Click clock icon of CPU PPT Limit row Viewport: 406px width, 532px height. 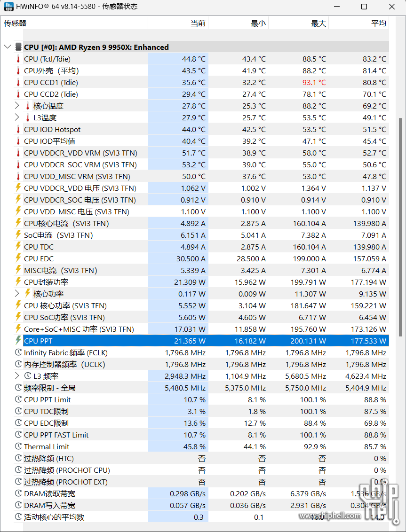(x=18, y=399)
